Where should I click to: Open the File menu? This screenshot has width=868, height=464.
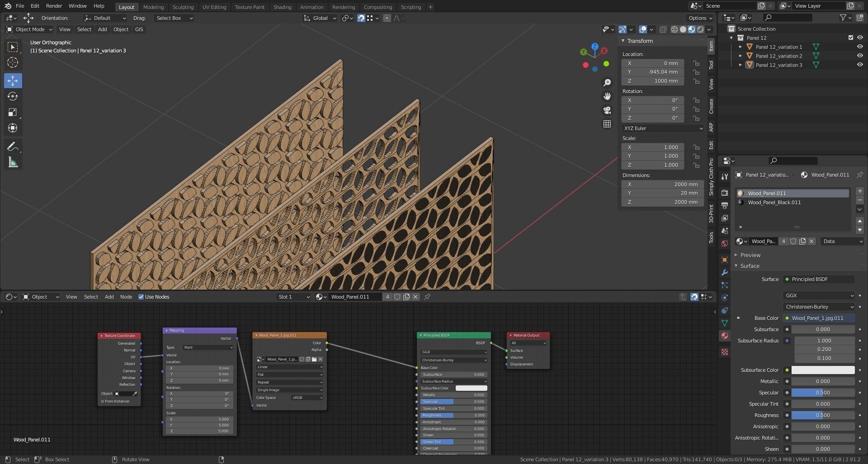[x=20, y=6]
